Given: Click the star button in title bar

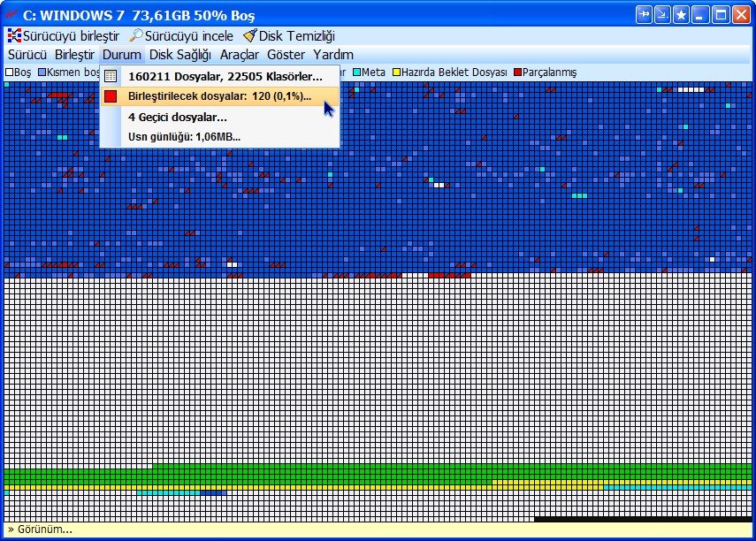Looking at the screenshot, I should pos(681,15).
